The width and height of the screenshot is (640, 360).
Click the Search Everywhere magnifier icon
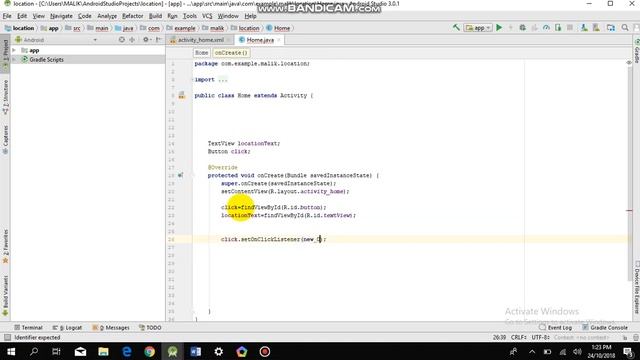pos(625,28)
